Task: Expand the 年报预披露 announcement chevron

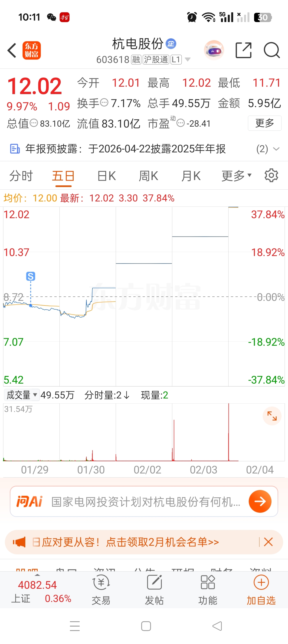Action: pyautogui.click(x=276, y=149)
